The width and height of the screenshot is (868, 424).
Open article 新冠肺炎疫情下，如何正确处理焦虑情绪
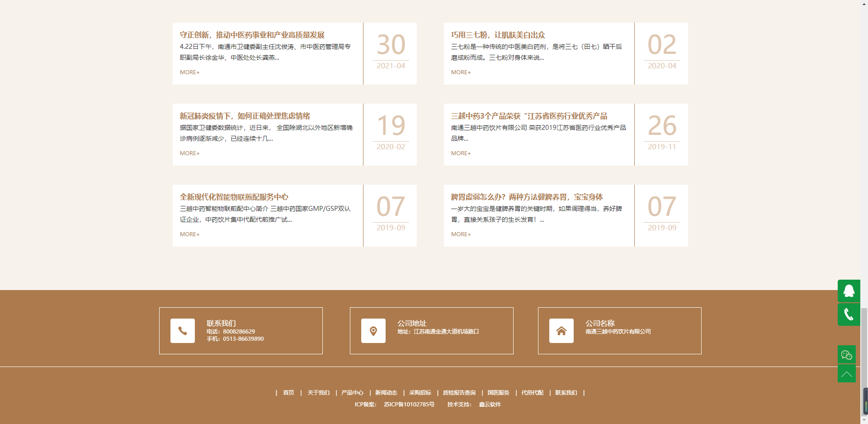pyautogui.click(x=245, y=116)
